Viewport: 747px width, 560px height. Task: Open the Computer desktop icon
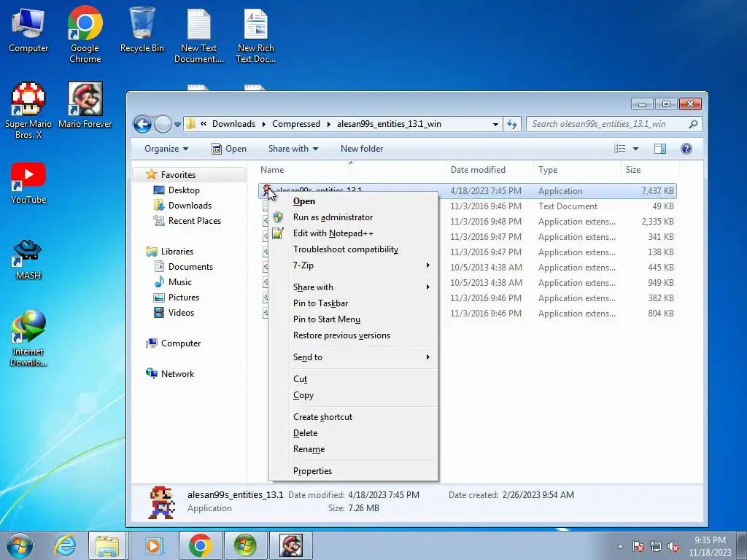(28, 31)
